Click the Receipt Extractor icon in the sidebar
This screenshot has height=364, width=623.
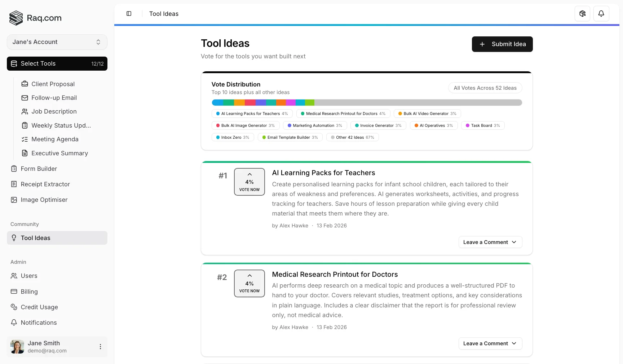pos(14,184)
